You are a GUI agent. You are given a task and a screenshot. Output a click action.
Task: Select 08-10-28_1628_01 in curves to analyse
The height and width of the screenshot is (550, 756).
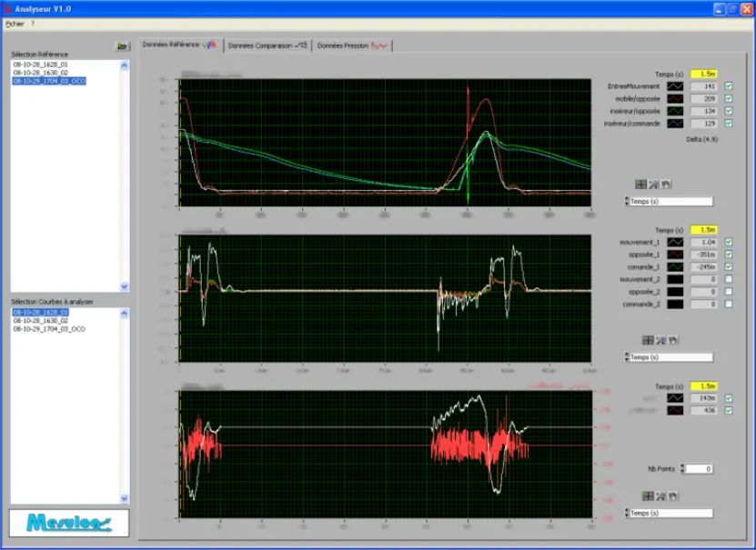41,313
